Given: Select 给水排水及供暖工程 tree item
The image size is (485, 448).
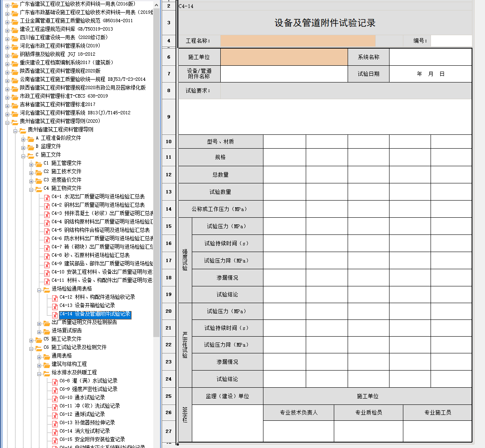Looking at the screenshot, I should click(74, 372).
